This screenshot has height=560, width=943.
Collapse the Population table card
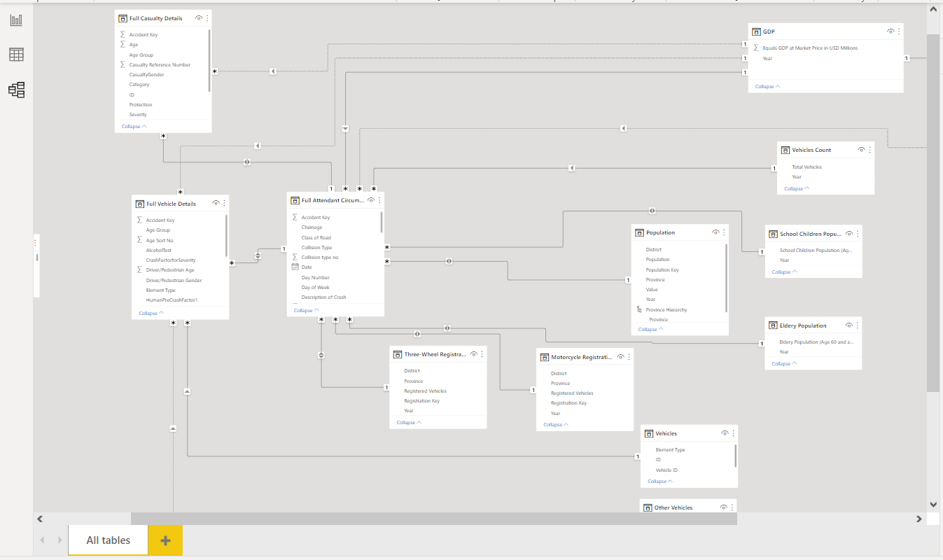(x=650, y=330)
